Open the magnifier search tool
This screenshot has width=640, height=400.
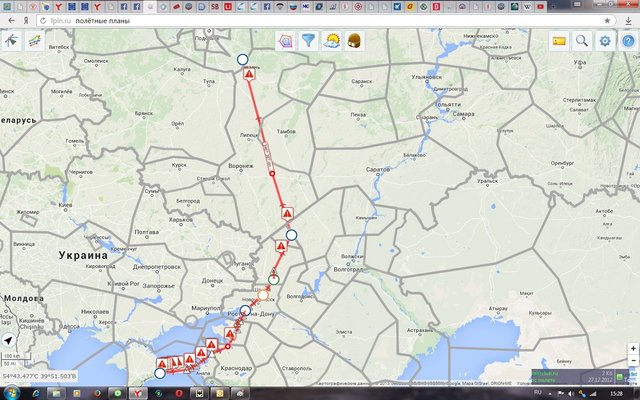pos(582,41)
